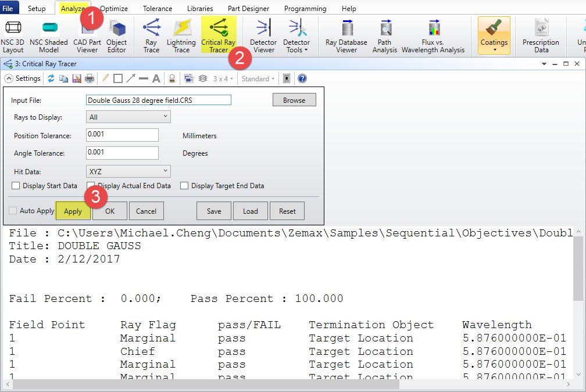Open the window options dropdown arrow
The width and height of the screenshot is (586, 392).
[x=544, y=64]
